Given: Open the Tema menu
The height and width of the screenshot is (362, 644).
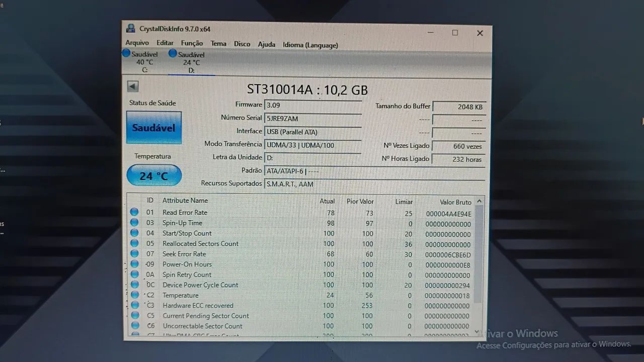Looking at the screenshot, I should click(x=218, y=44).
